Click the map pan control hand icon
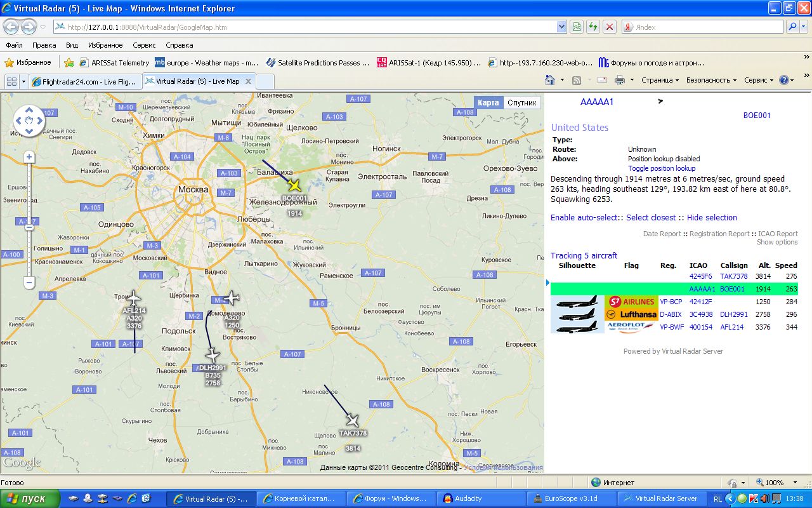Screen dimensions: 812x508 [x=29, y=121]
